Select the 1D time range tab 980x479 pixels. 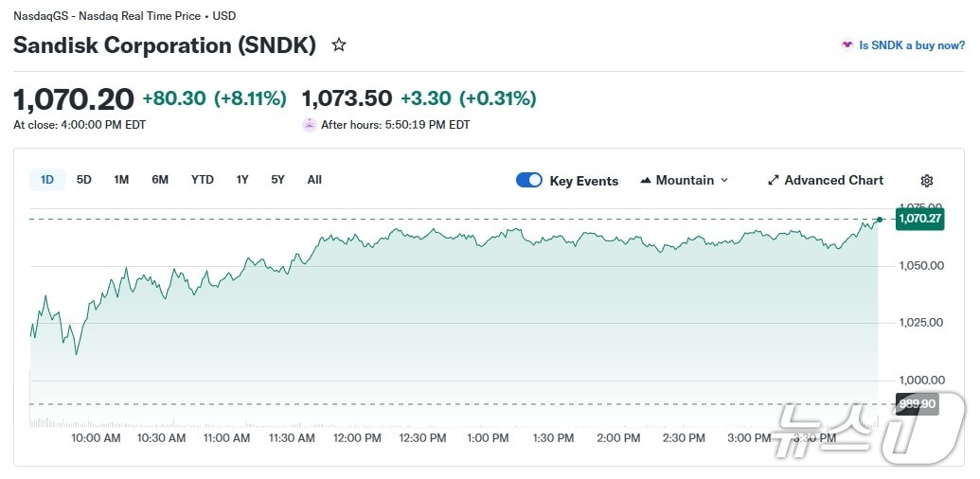[47, 180]
